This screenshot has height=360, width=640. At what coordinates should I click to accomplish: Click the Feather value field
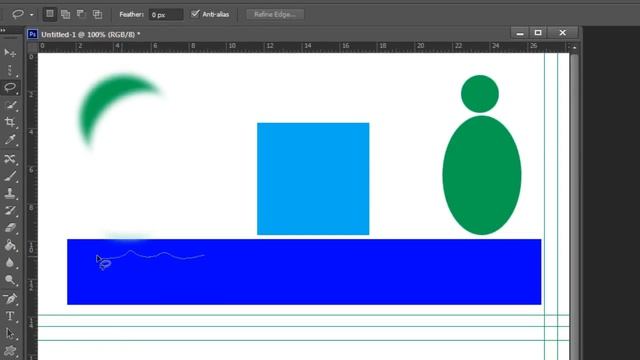166,15
